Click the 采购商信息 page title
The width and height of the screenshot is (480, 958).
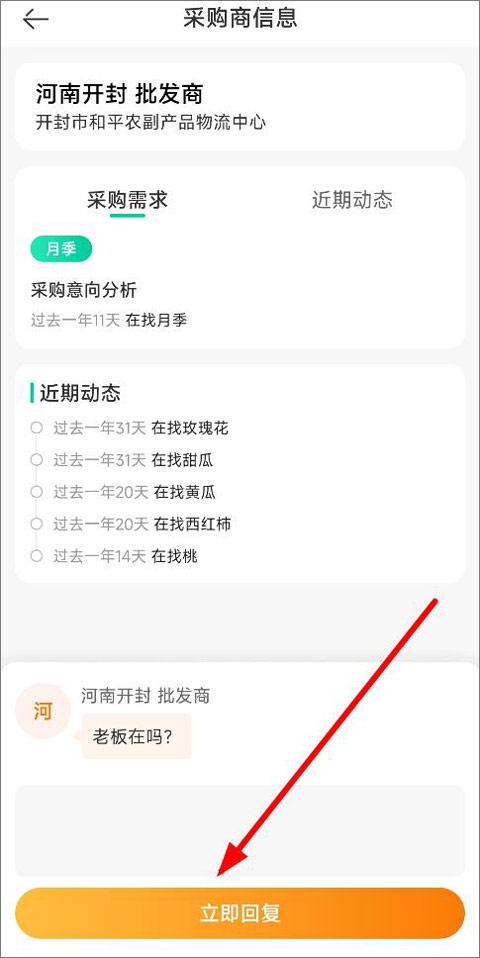[240, 18]
